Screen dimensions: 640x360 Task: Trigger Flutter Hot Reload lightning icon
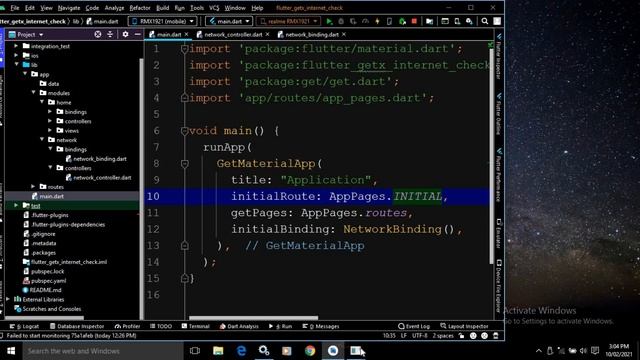377,21
